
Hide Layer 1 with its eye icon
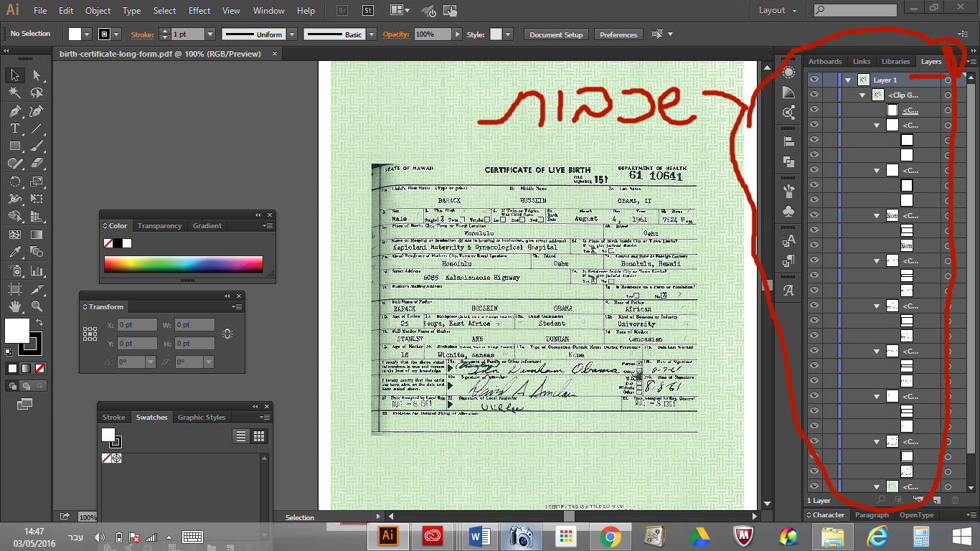(x=814, y=80)
